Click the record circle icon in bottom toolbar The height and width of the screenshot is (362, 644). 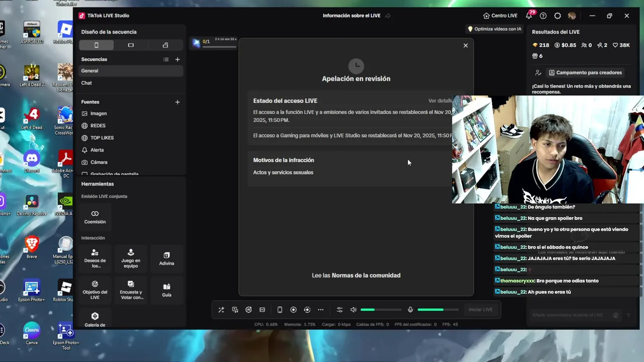(x=293, y=310)
